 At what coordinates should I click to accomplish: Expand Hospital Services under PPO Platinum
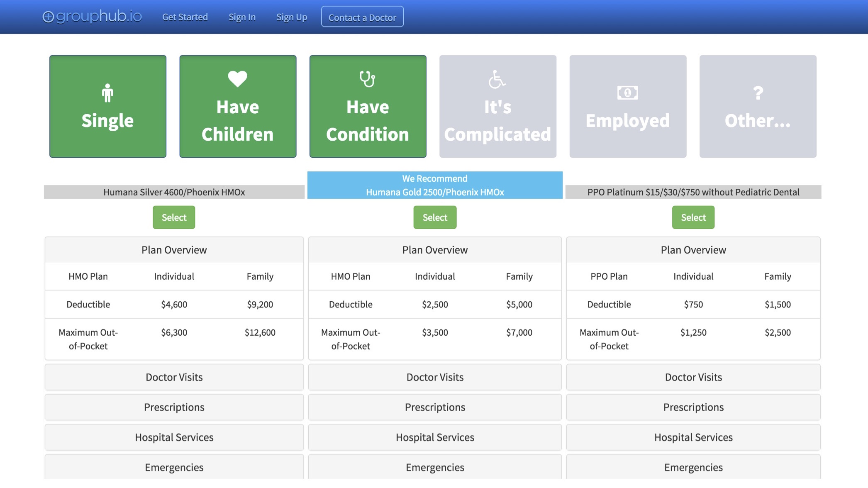click(693, 437)
